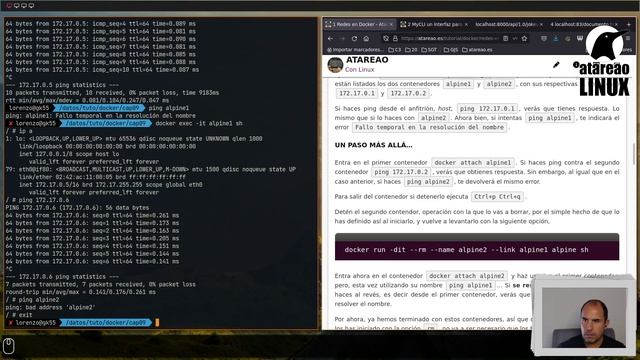This screenshot has width=640, height=360.
Task: Click 'Fallo temporal en la resolución del nombre' code
Action: point(429,127)
